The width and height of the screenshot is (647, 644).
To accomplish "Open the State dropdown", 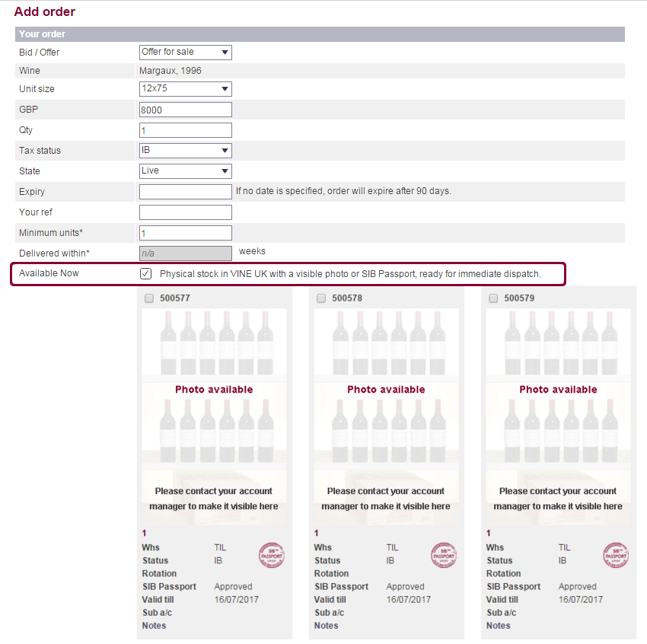I will [185, 171].
